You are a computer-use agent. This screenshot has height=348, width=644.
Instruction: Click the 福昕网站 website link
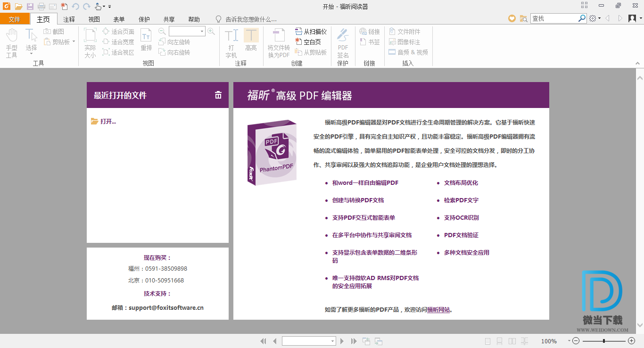(x=438, y=310)
